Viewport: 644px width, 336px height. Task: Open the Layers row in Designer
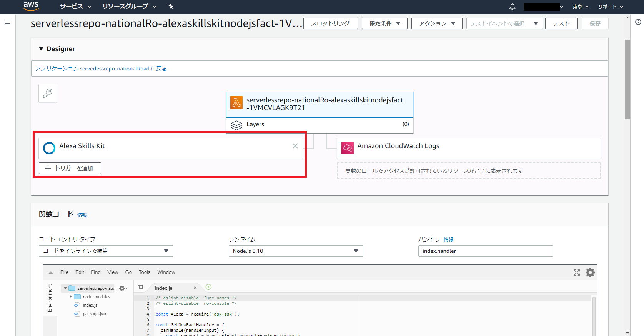pyautogui.click(x=320, y=125)
